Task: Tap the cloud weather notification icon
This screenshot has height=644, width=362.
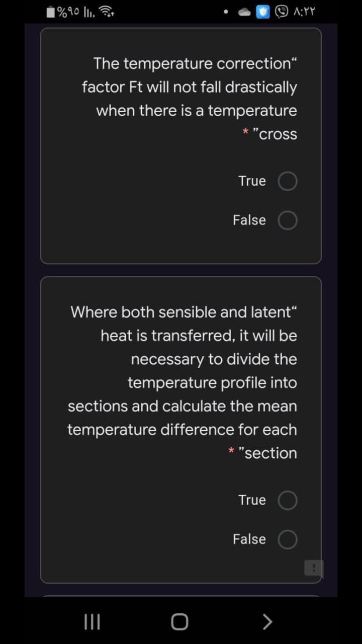Action: (x=243, y=11)
